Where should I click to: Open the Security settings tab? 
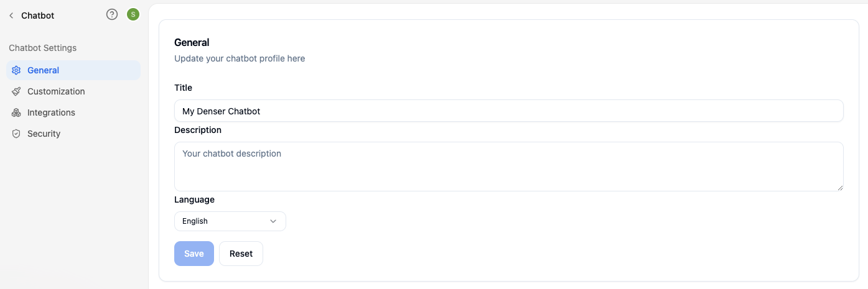point(73,134)
